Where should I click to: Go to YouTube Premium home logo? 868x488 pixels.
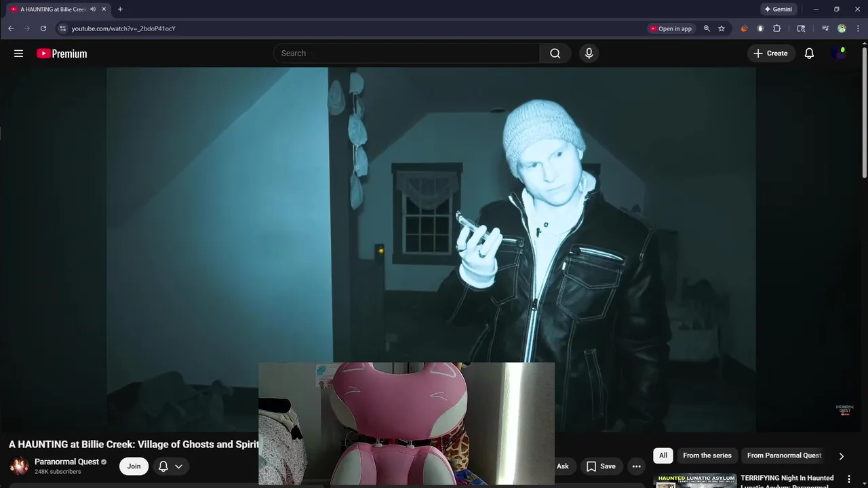point(62,54)
